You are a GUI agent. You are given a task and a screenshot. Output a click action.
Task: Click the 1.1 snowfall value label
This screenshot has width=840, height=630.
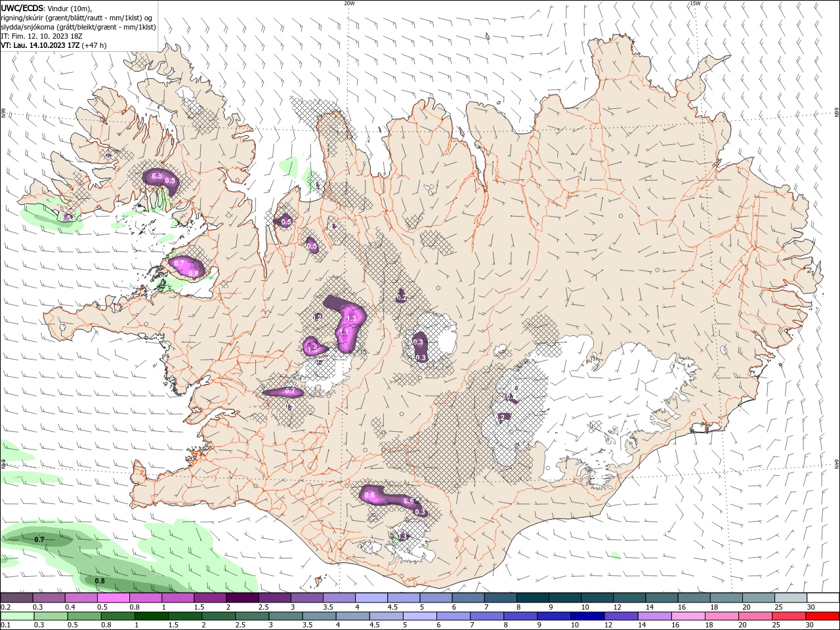343,333
